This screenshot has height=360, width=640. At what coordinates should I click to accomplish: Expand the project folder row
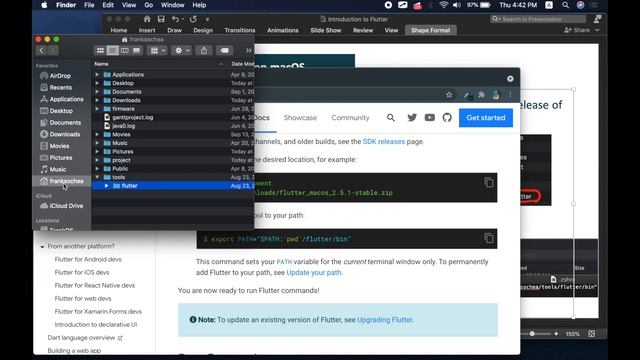pyautogui.click(x=97, y=160)
